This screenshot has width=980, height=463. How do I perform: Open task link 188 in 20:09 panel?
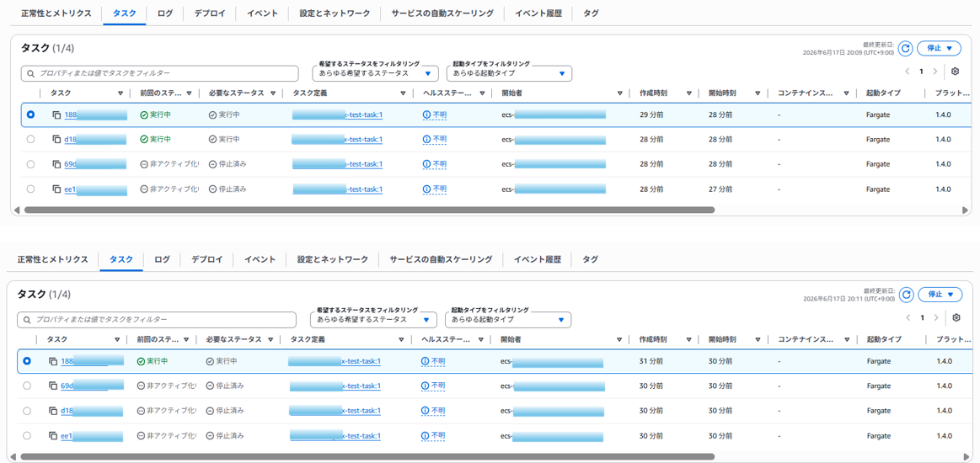click(x=95, y=114)
